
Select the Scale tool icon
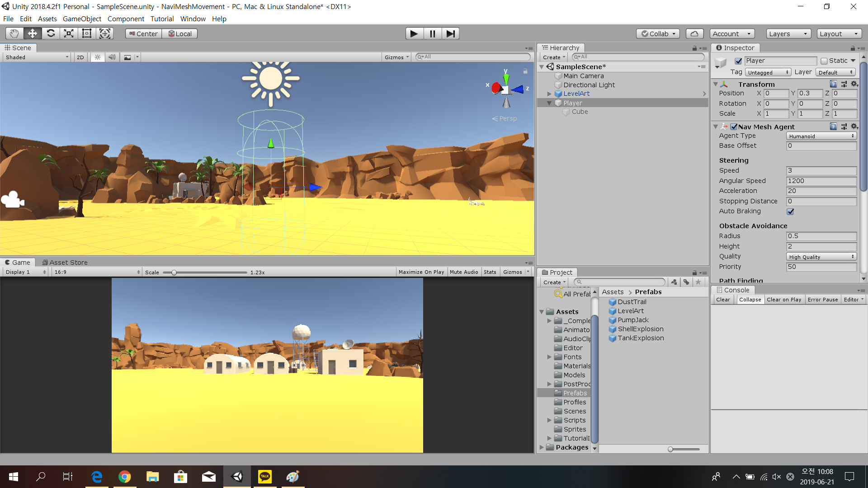click(x=69, y=33)
